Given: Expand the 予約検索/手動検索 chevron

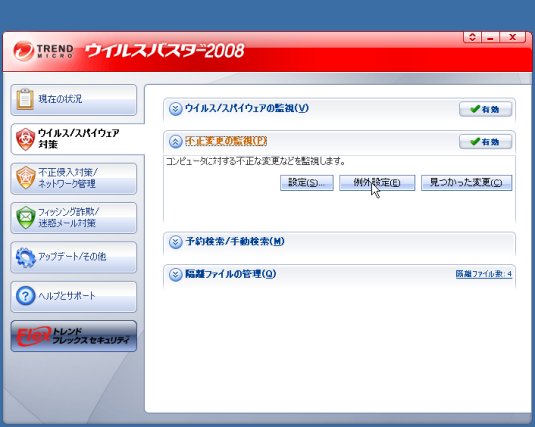Looking at the screenshot, I should click(x=175, y=242).
